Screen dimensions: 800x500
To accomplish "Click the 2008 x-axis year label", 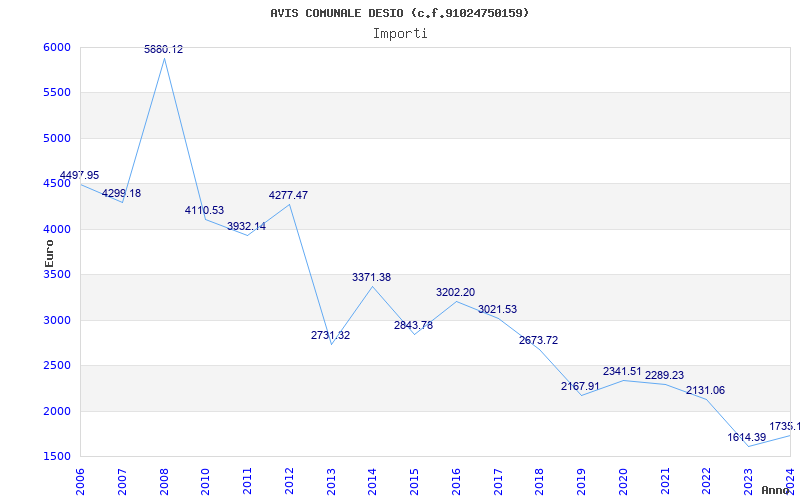I will (164, 481).
